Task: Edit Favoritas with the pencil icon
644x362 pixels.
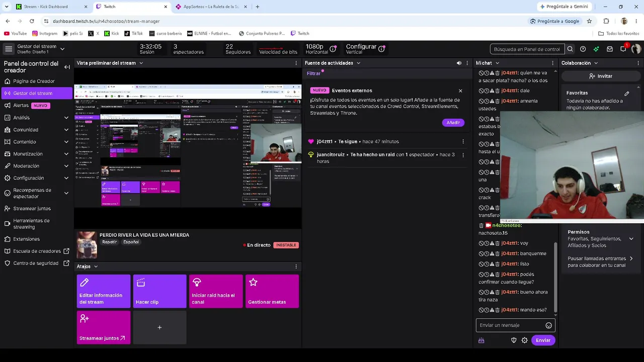Action: coord(627,94)
